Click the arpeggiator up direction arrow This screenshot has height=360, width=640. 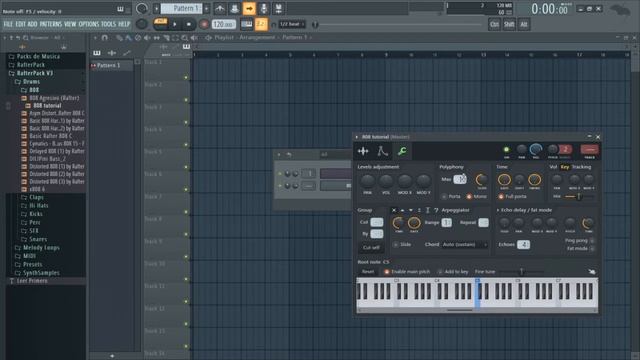pos(402,210)
